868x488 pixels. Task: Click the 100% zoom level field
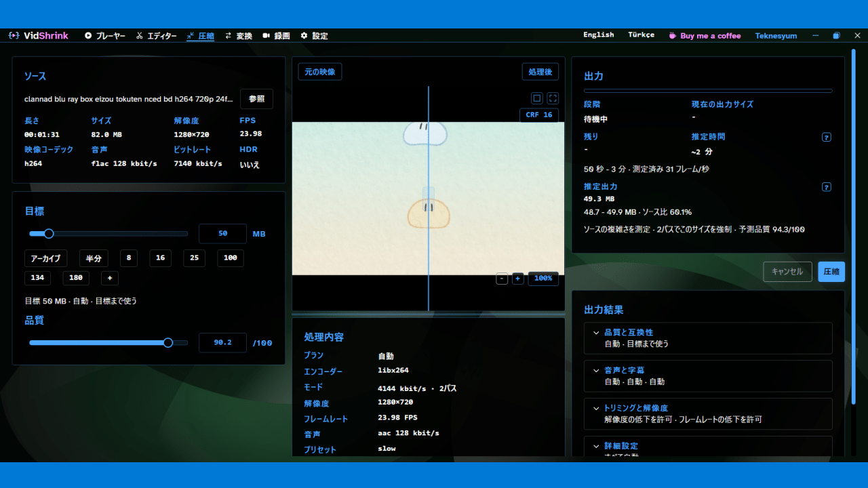click(543, 279)
